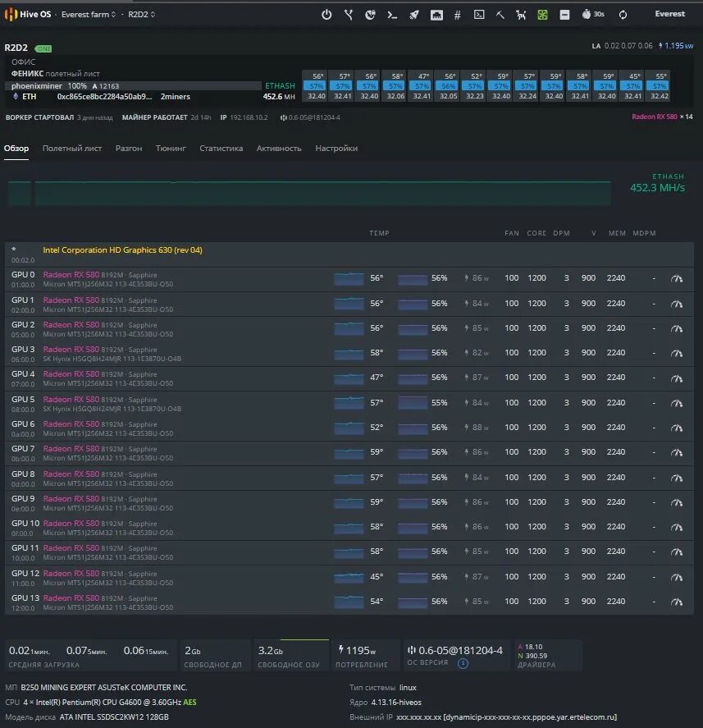Open the Everest account menu

(669, 14)
